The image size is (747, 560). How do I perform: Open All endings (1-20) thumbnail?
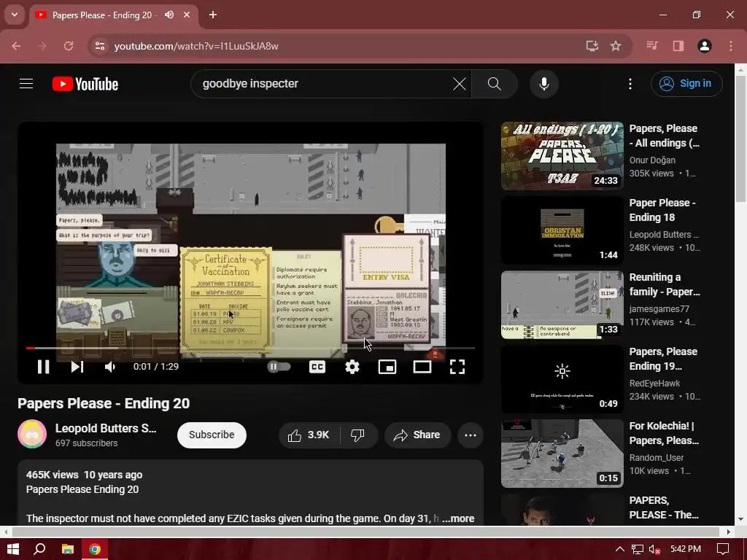pos(562,156)
